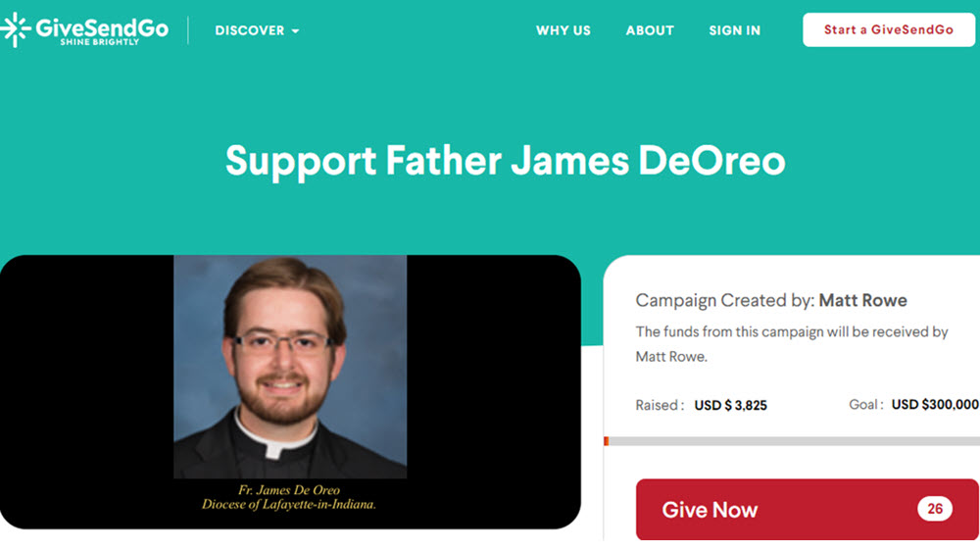This screenshot has height=552, width=980.
Task: Click the campaign fundraising progress bar
Action: click(x=792, y=441)
